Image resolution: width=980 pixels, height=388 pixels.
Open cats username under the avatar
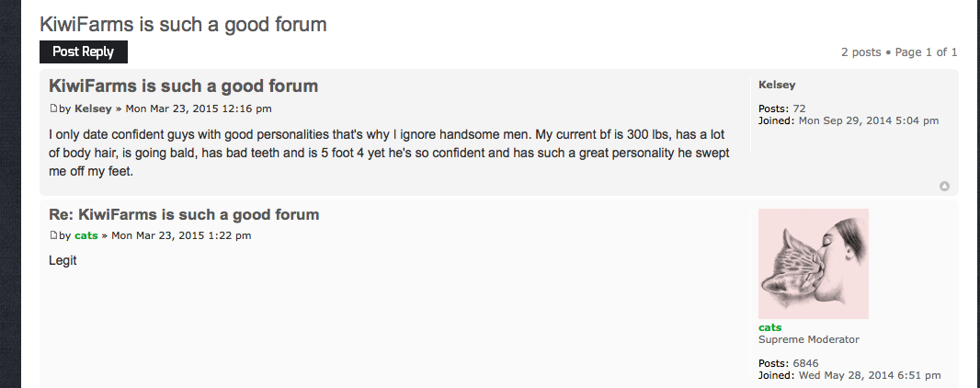[x=770, y=327]
